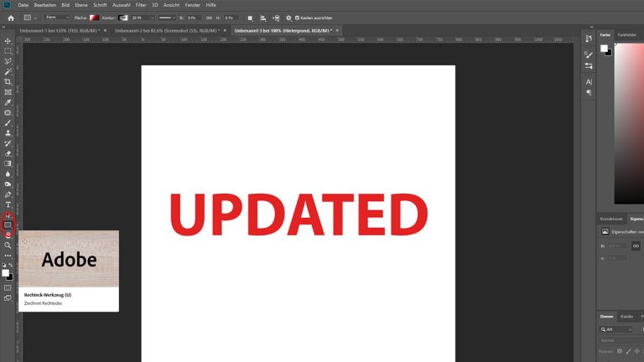This screenshot has width=644, height=362.
Task: Open stroke line style dropdown
Action: 166,18
